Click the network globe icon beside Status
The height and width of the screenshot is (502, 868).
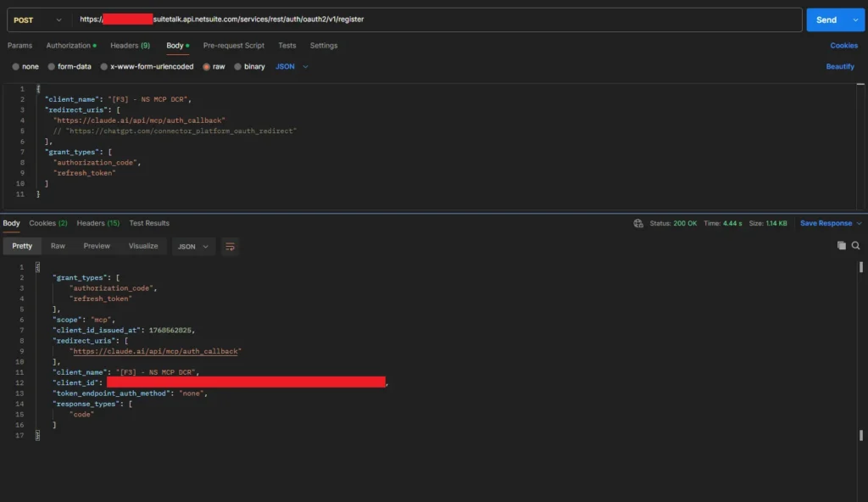point(637,223)
